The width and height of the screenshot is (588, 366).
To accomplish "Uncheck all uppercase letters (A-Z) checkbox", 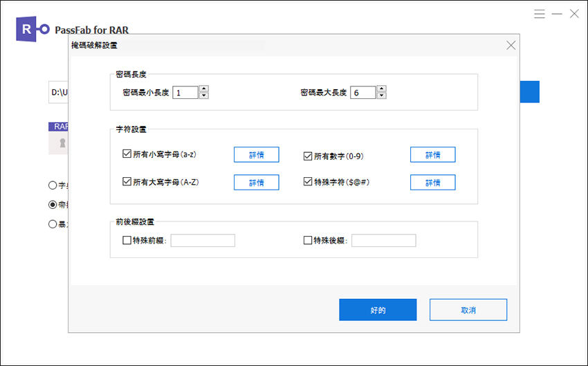I will point(127,181).
